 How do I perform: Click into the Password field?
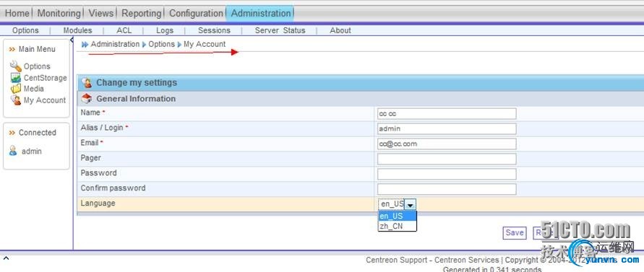447,174
